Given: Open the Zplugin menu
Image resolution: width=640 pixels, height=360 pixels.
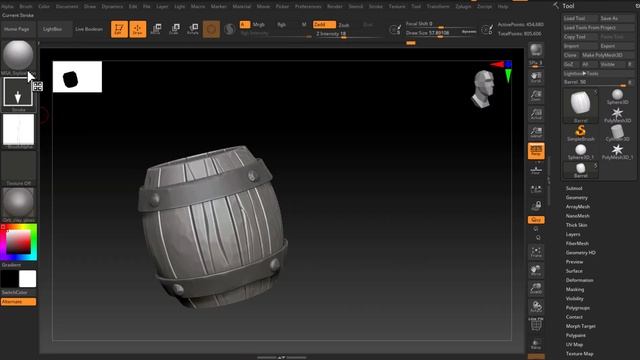Looking at the screenshot, I should 463,7.
